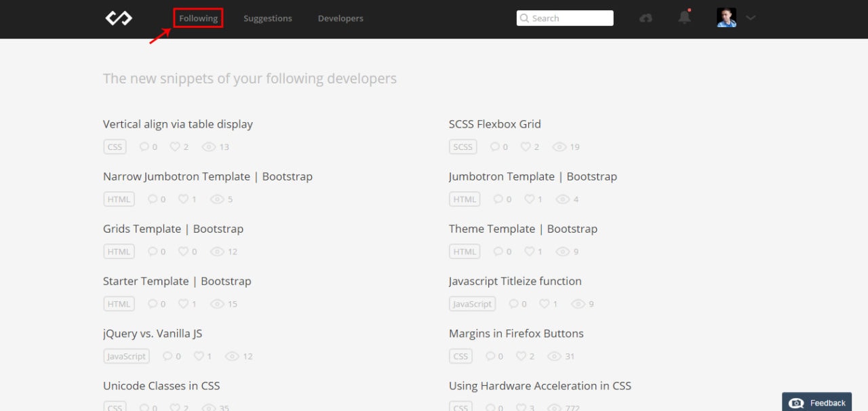Click the magnifier icon in the search box

[x=525, y=18]
